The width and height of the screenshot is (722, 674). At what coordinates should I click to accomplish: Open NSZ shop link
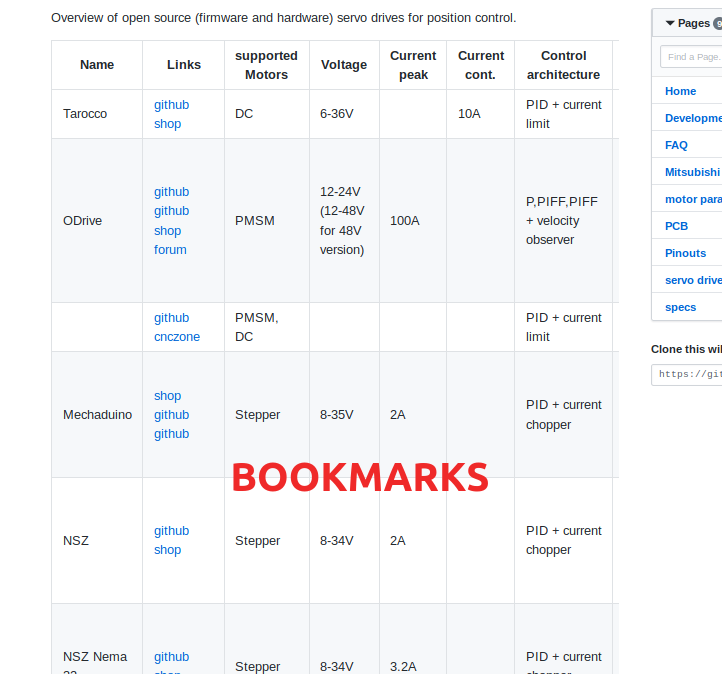[167, 550]
